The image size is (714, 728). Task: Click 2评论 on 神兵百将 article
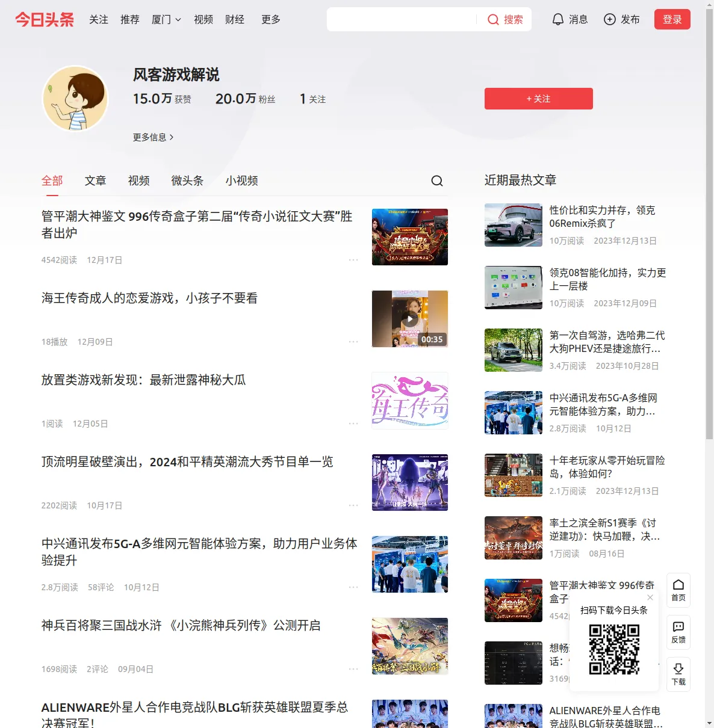tap(98, 669)
